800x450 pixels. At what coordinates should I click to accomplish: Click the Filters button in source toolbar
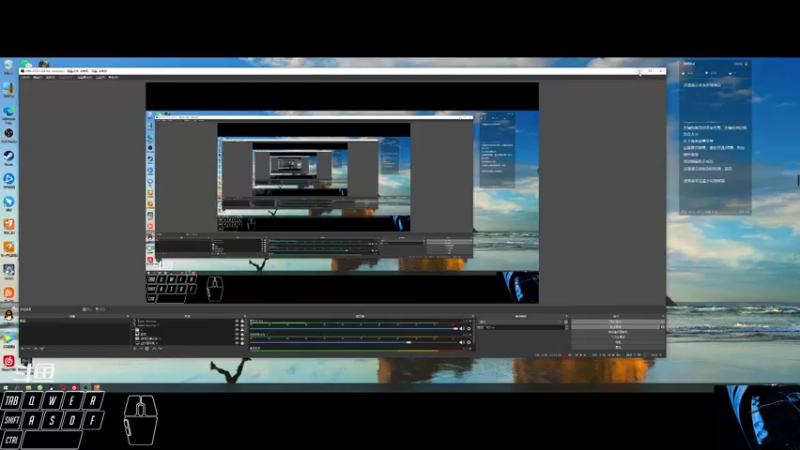[101, 309]
